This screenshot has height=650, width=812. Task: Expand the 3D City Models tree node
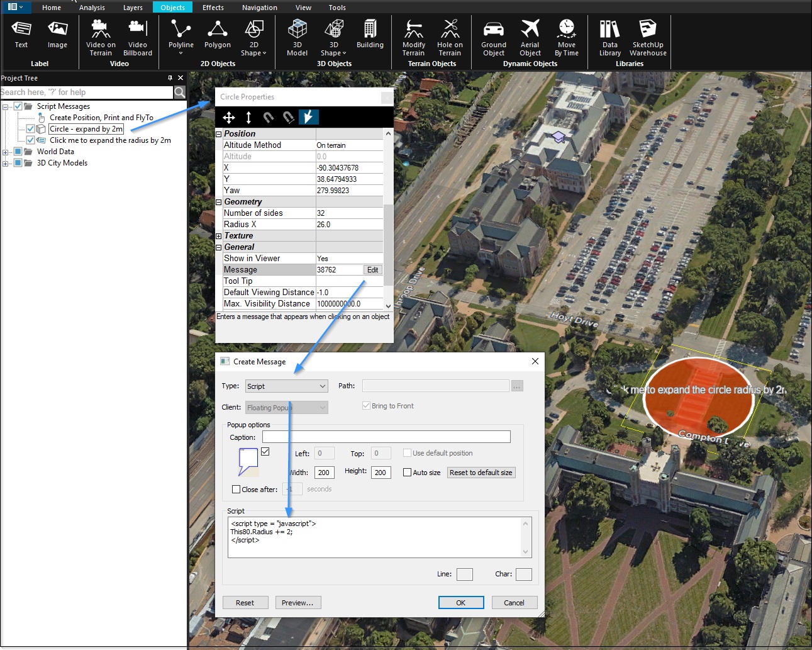[x=5, y=163]
